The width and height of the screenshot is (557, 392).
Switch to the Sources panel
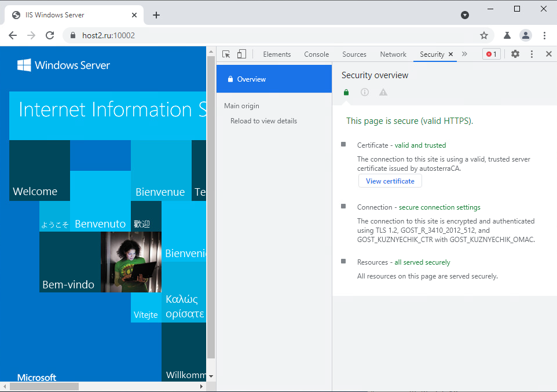354,54
